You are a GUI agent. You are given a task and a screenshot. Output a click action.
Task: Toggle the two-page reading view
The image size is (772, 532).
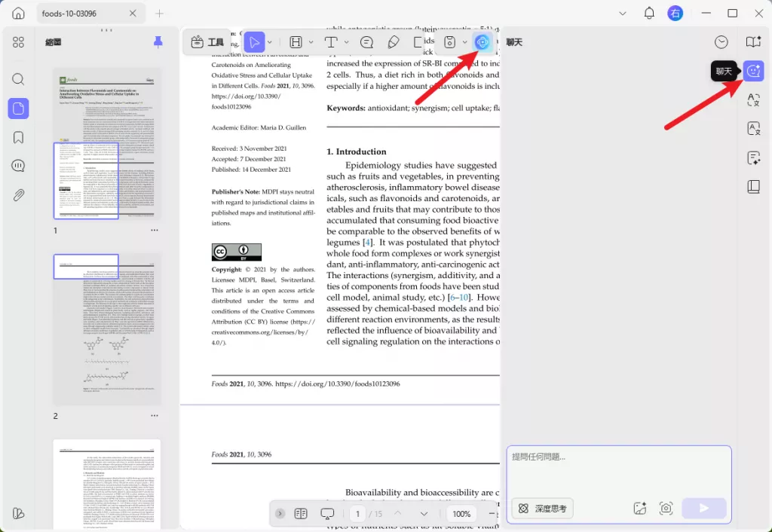(300, 514)
